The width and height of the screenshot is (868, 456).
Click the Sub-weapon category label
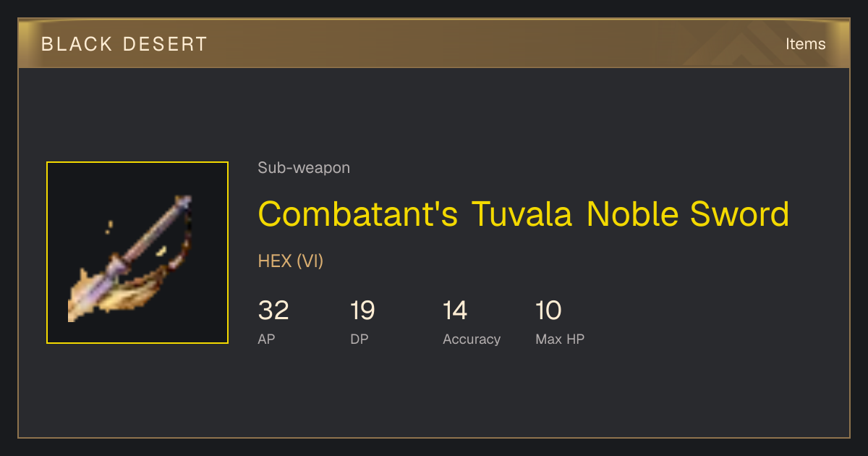click(304, 168)
